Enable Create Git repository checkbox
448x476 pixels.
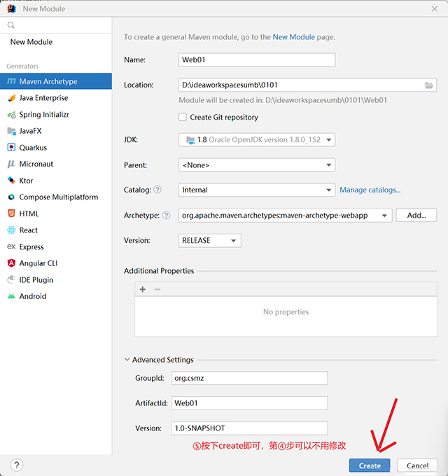pos(183,118)
